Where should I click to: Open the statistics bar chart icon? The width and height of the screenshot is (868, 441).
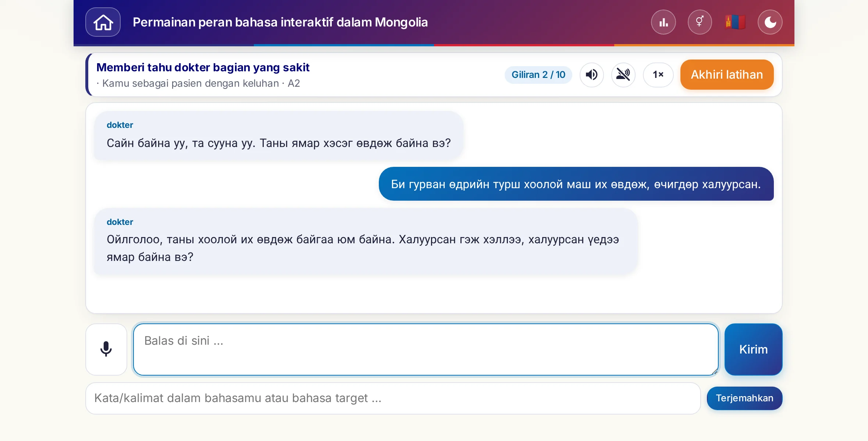click(664, 22)
